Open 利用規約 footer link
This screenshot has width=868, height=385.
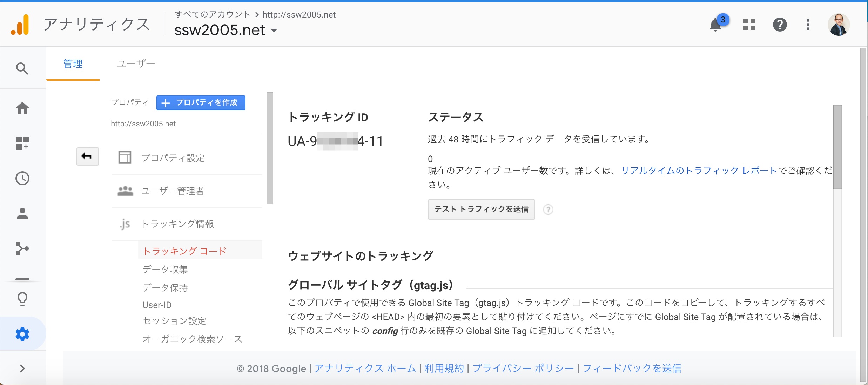(444, 369)
